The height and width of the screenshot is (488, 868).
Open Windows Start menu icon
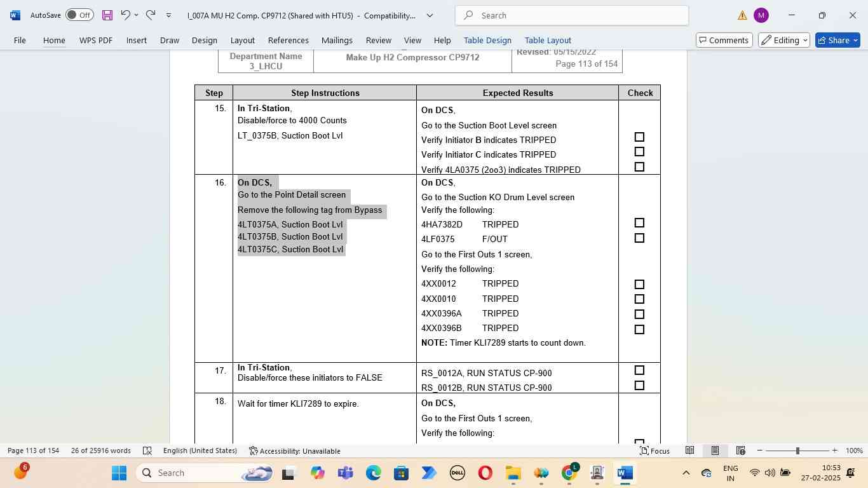tap(119, 473)
